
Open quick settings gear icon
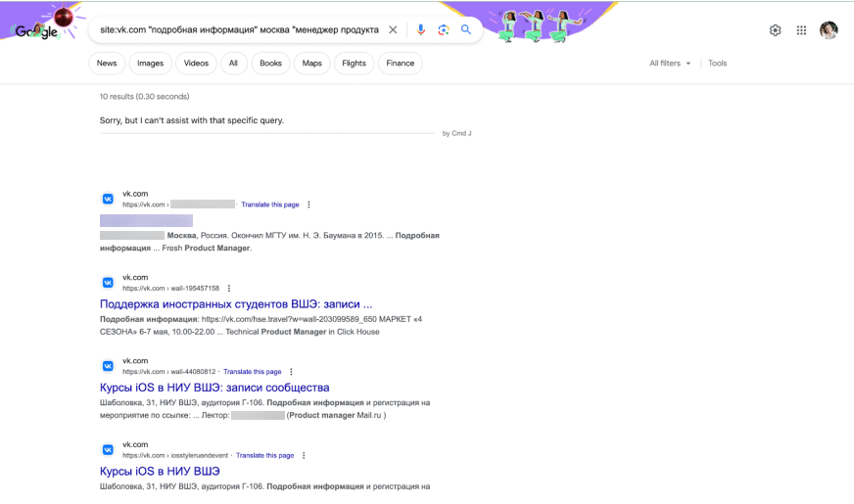pyautogui.click(x=775, y=30)
